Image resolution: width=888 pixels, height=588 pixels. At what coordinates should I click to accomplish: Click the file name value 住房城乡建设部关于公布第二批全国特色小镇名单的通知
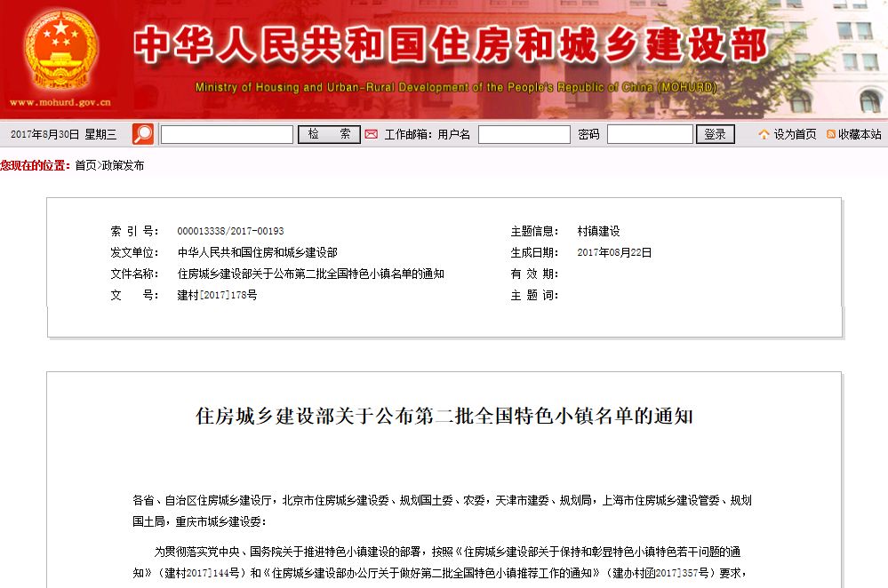(311, 274)
